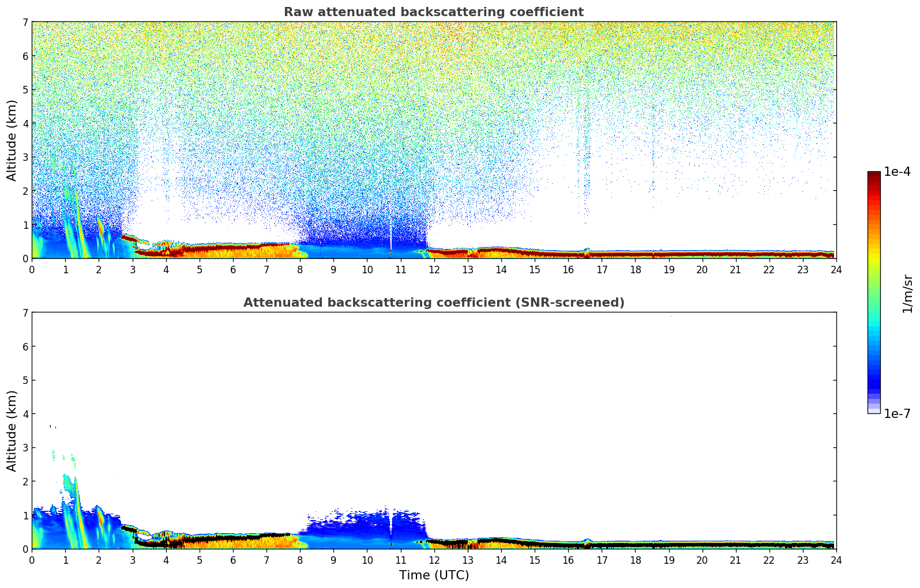
Task: Click altitude tick '4' on the bottom plot
Action: [25, 414]
